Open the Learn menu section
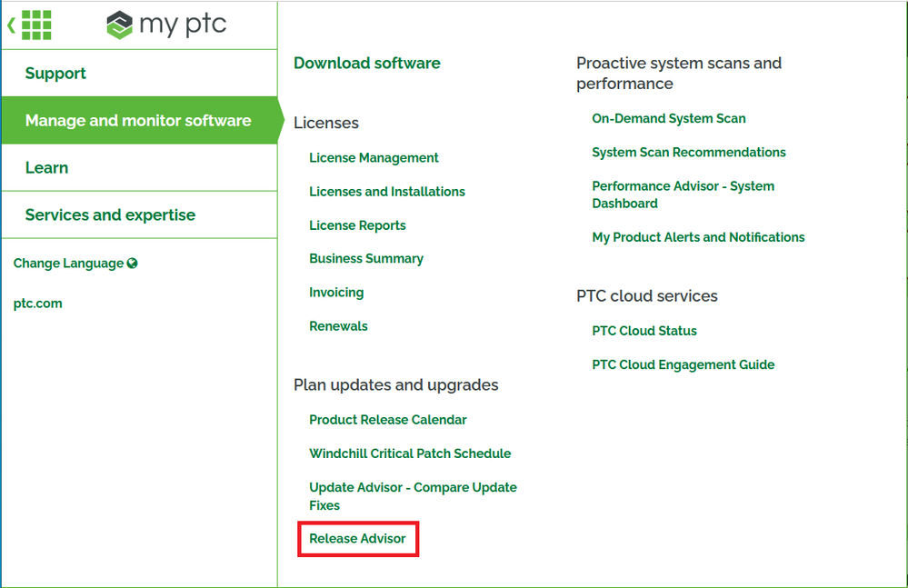This screenshot has height=588, width=908. [x=139, y=168]
